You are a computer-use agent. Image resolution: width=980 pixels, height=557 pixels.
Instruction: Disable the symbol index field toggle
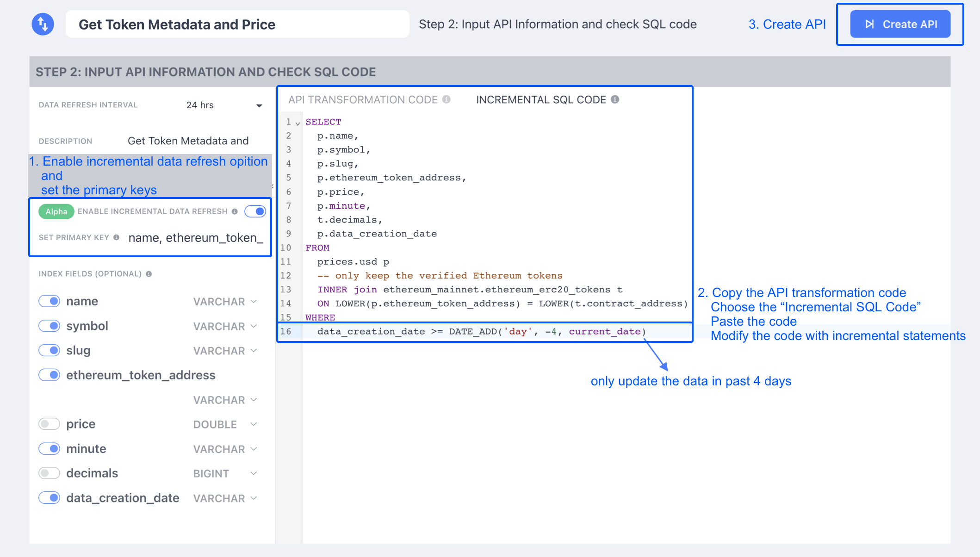(x=49, y=326)
